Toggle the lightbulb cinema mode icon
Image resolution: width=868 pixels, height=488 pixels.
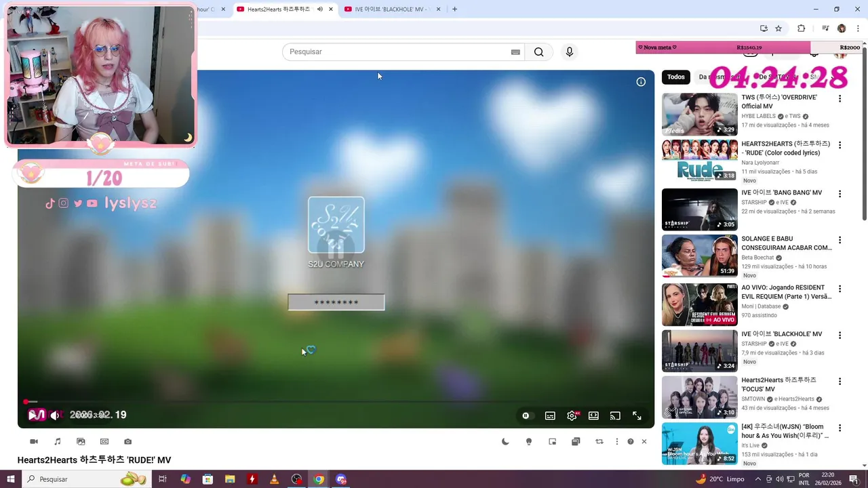529,441
